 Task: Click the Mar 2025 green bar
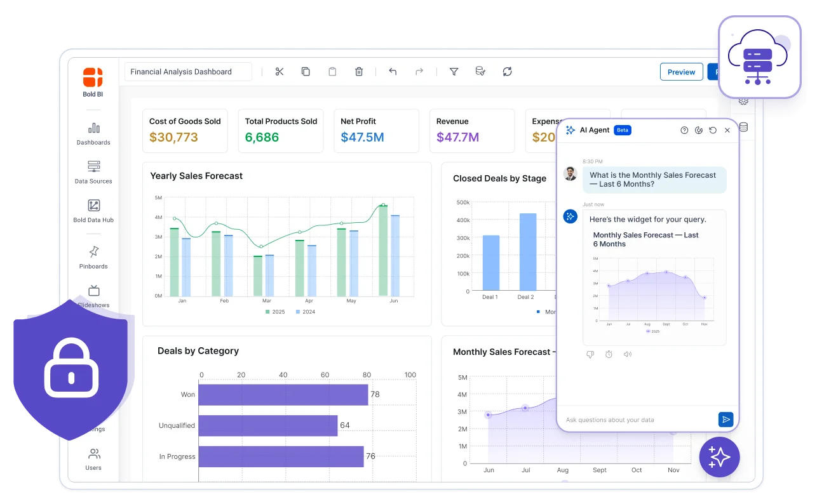pyautogui.click(x=258, y=275)
